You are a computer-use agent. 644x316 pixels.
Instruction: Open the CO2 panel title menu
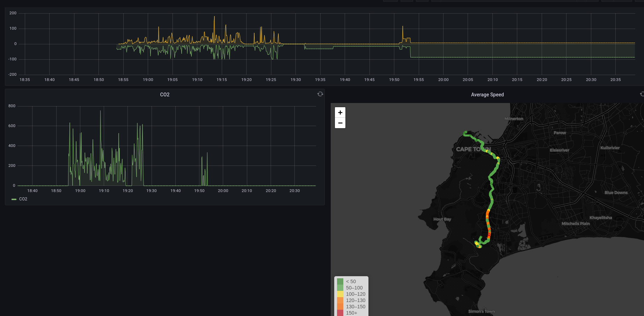pos(164,95)
